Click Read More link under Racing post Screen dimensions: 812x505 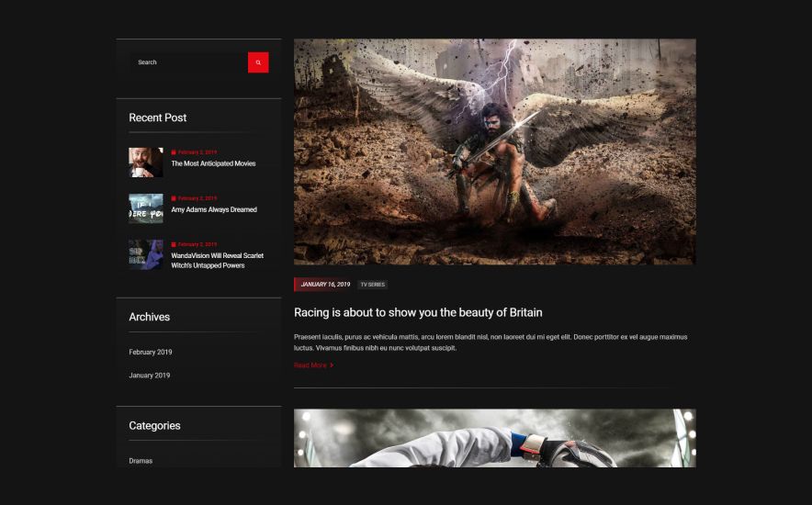point(310,365)
